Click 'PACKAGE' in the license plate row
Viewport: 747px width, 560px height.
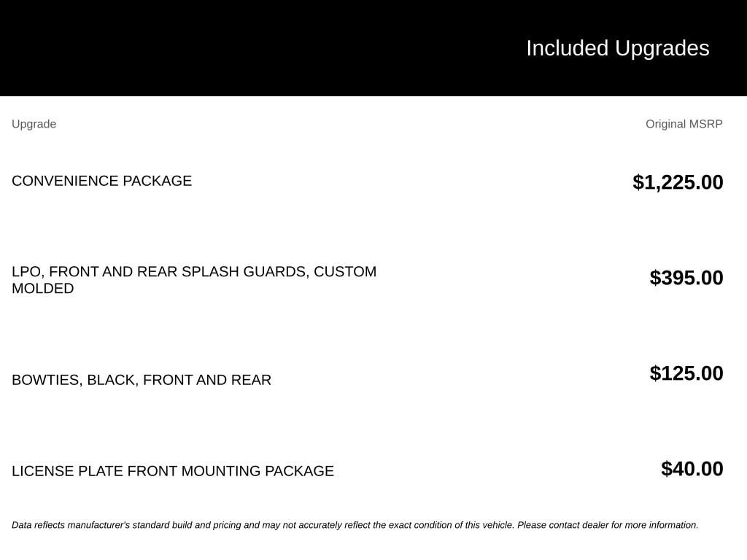point(299,471)
